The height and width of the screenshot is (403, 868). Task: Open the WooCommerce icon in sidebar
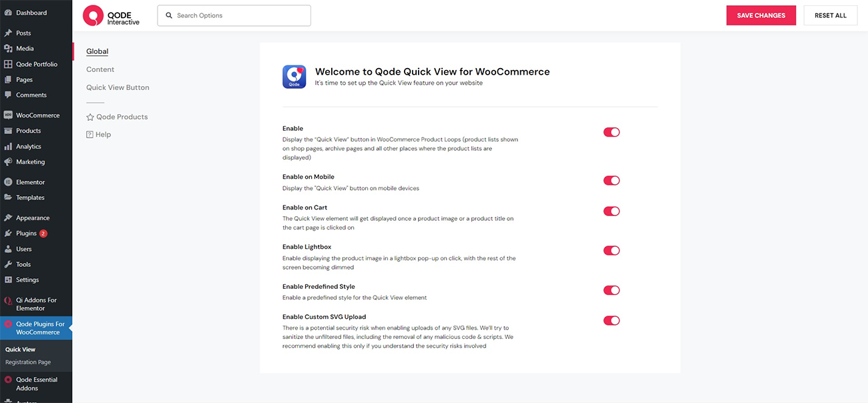[8, 115]
